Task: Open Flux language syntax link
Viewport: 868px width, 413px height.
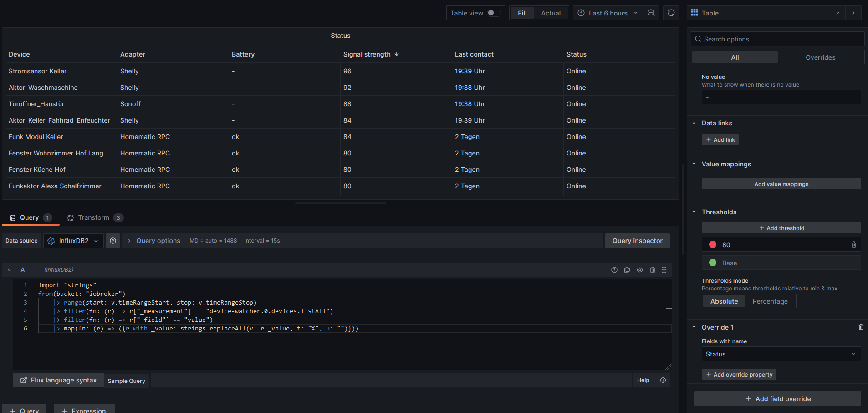Action: (58, 380)
